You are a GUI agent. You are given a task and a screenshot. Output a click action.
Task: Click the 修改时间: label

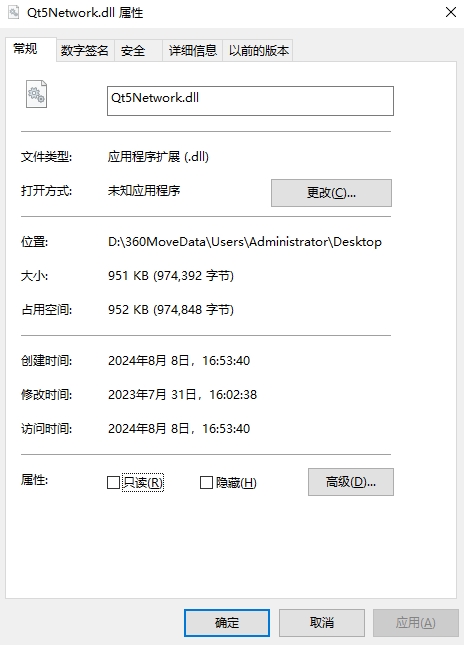coord(46,395)
